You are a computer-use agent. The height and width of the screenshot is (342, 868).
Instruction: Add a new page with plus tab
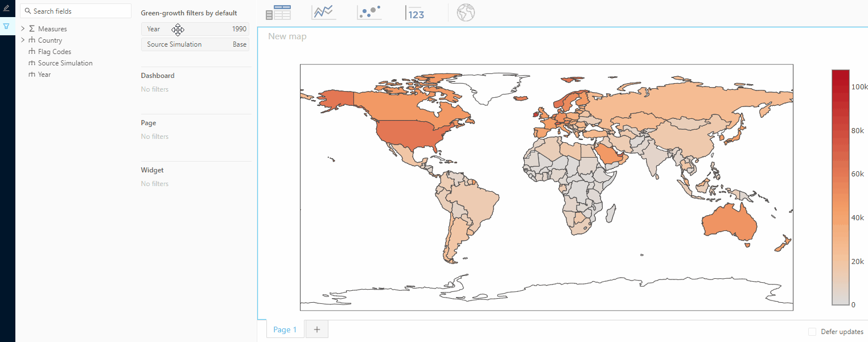click(x=317, y=329)
